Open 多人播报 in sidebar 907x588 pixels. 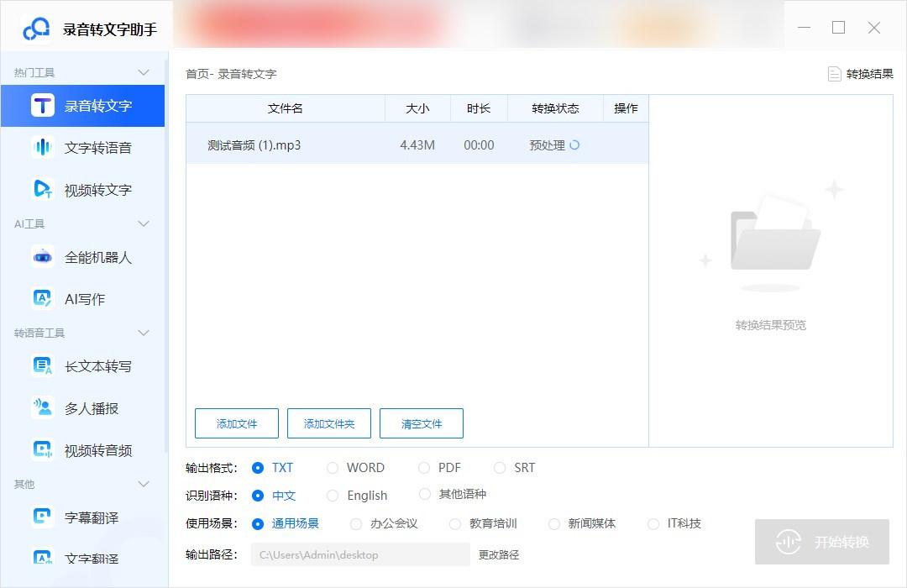coord(82,408)
